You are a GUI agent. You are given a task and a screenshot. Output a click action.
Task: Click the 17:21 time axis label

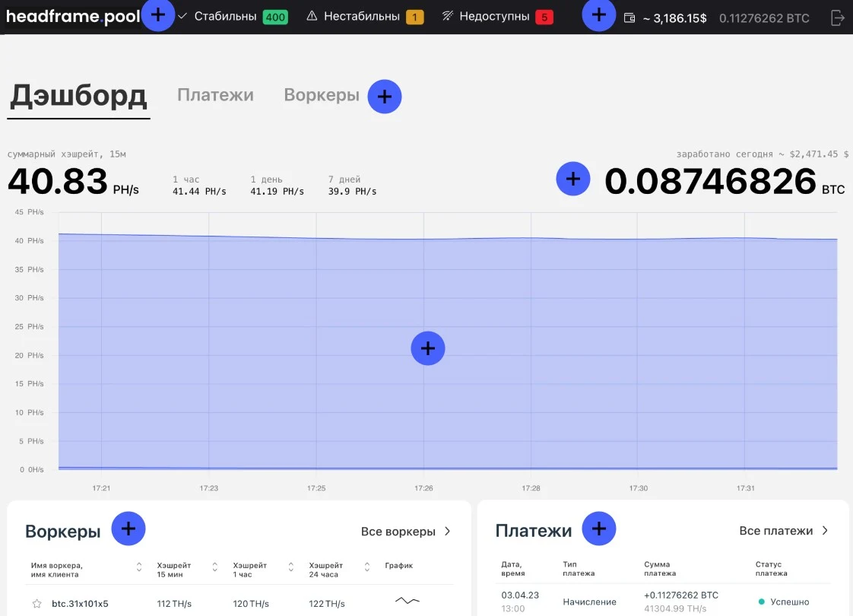coord(101,488)
